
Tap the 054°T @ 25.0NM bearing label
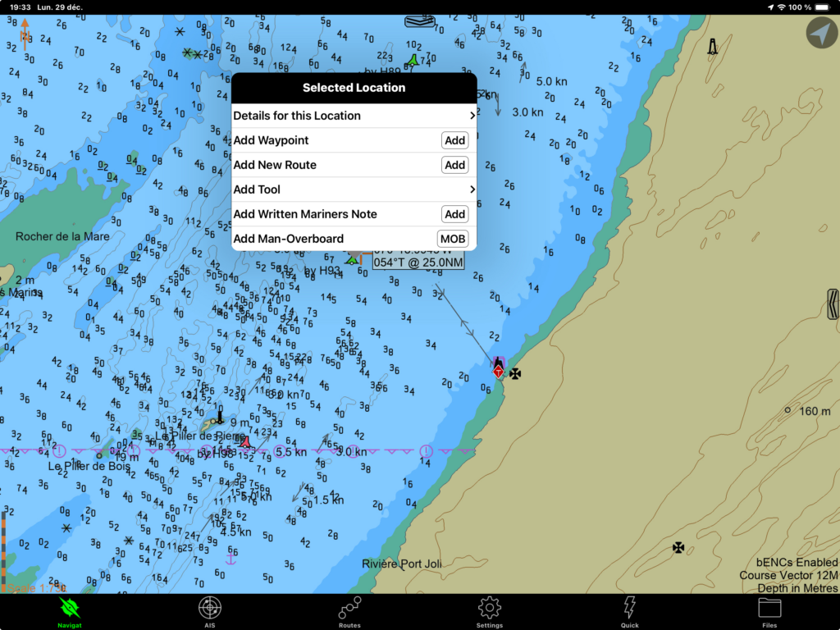418,262
